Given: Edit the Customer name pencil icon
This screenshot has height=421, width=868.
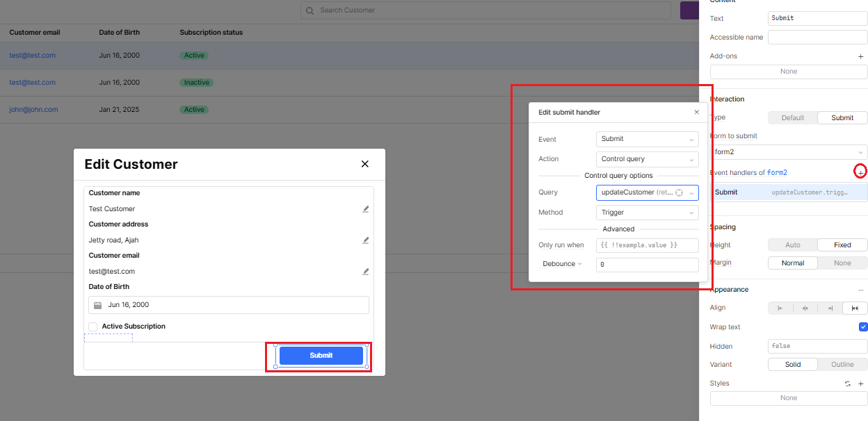Looking at the screenshot, I should (366, 208).
